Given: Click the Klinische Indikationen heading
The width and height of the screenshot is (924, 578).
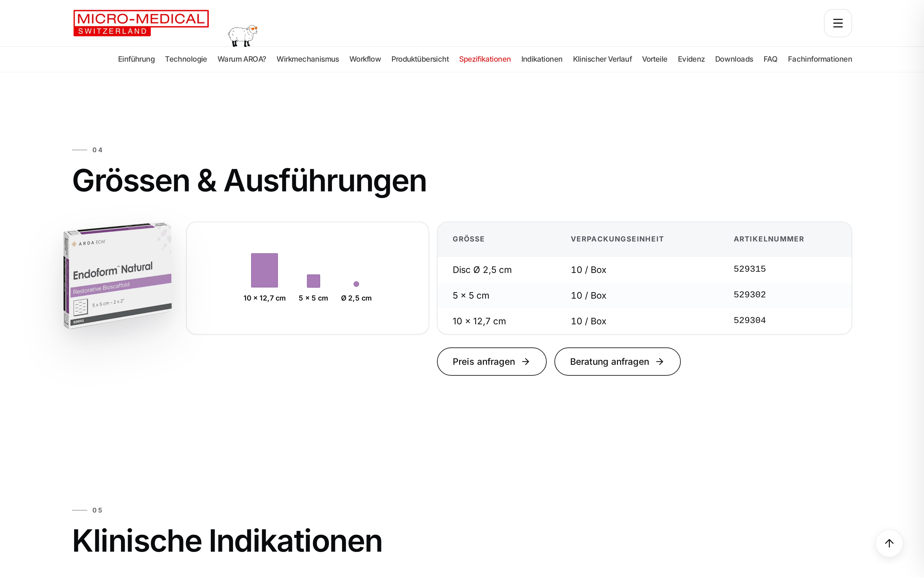Looking at the screenshot, I should pos(227,541).
